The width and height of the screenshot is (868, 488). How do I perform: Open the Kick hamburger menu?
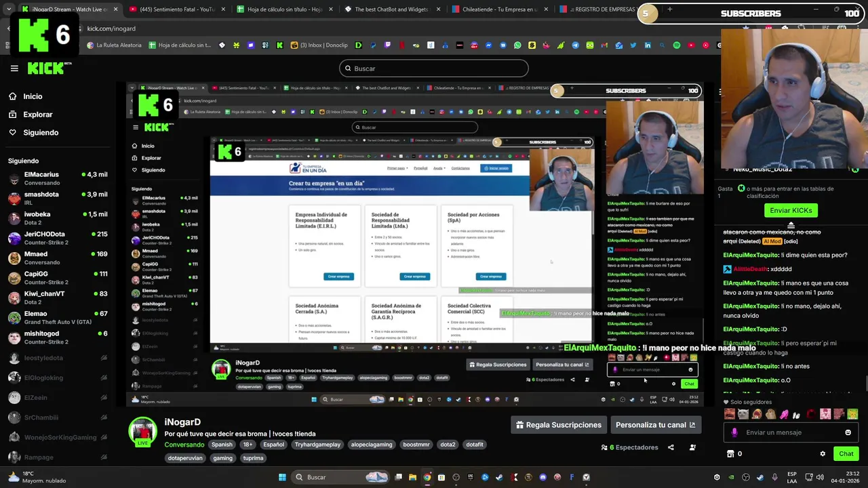point(14,68)
